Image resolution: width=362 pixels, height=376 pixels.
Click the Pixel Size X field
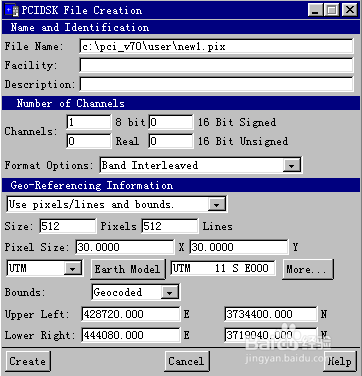[125, 247]
